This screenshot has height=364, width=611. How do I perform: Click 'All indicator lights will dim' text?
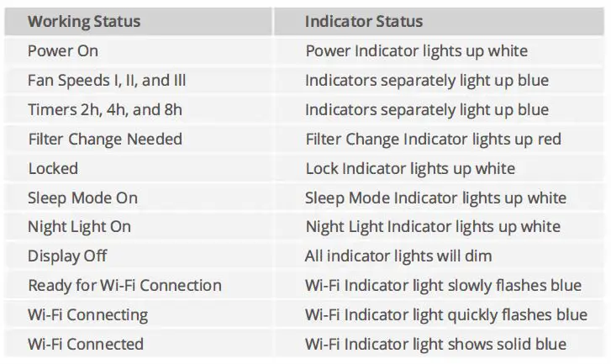click(398, 256)
